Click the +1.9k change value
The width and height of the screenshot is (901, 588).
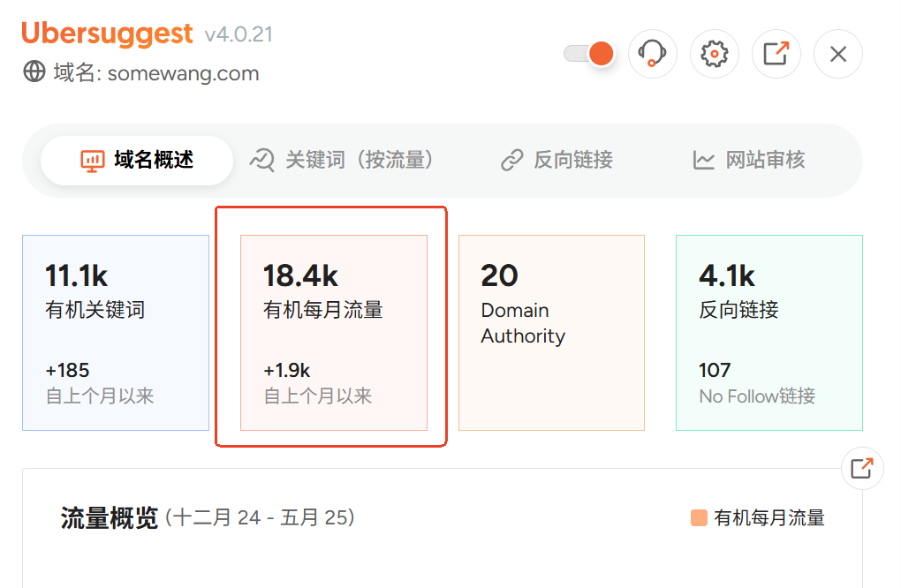click(287, 371)
